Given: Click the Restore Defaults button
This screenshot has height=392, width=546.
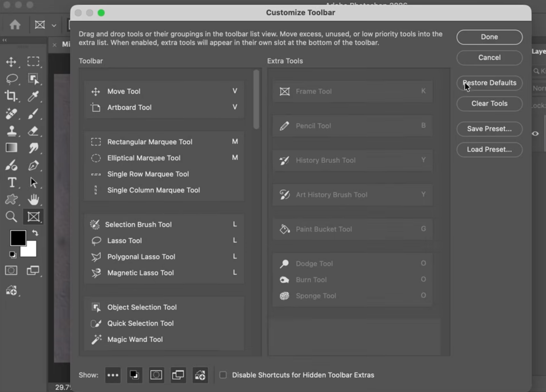Looking at the screenshot, I should (x=489, y=83).
